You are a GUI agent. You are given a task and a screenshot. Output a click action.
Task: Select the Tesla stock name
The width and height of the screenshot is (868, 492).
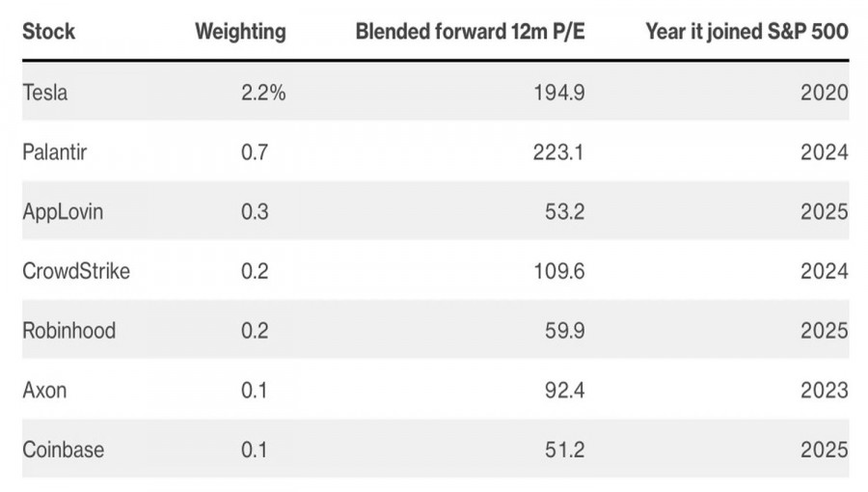pyautogui.click(x=45, y=93)
